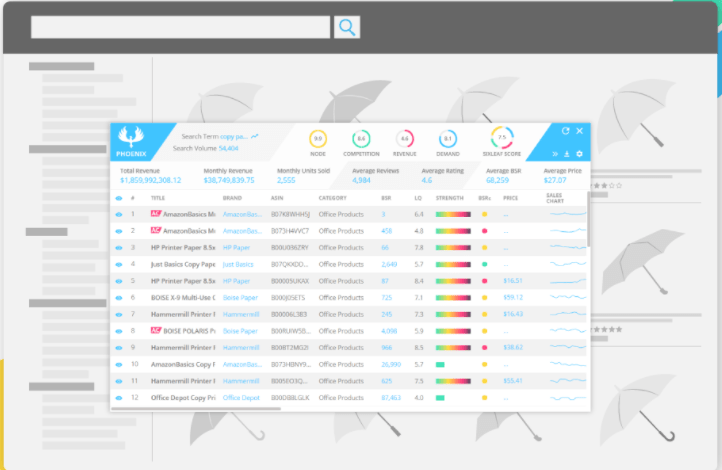Image resolution: width=722 pixels, height=470 pixels.
Task: Click the green strength bar in row 12
Action: pyautogui.click(x=440, y=398)
